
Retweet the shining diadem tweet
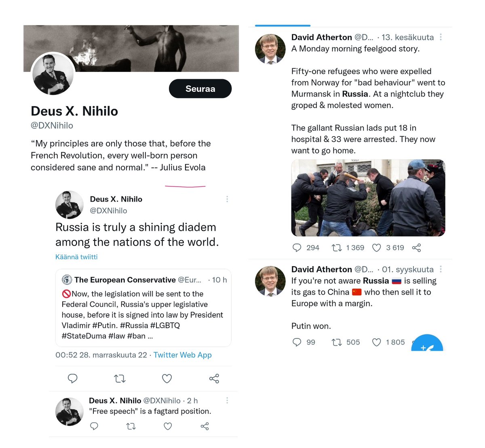pos(120,379)
